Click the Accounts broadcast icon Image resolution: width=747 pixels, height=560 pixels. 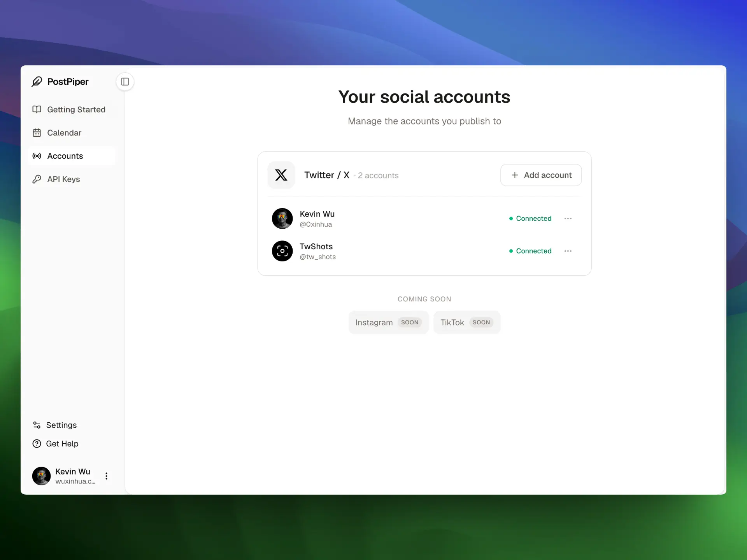pos(37,156)
